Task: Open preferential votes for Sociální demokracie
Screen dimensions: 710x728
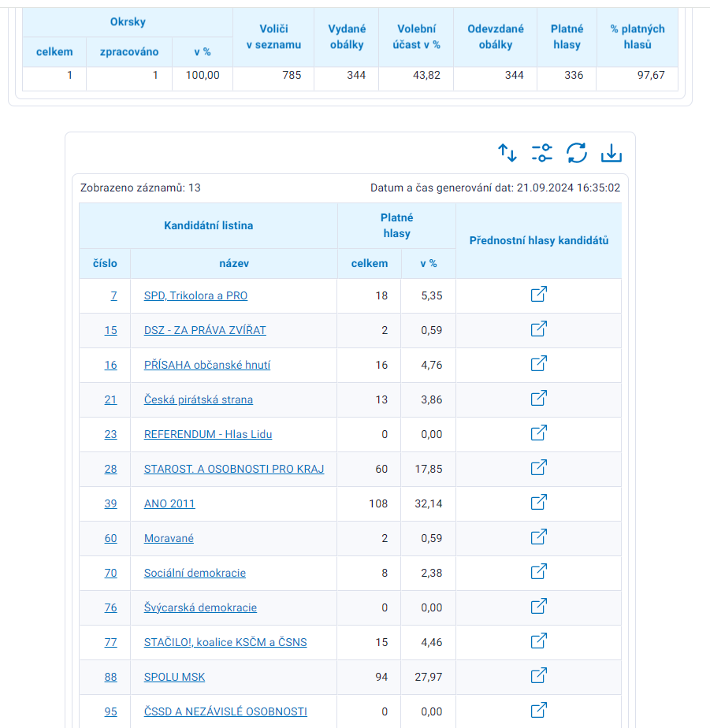Action: pyautogui.click(x=539, y=571)
